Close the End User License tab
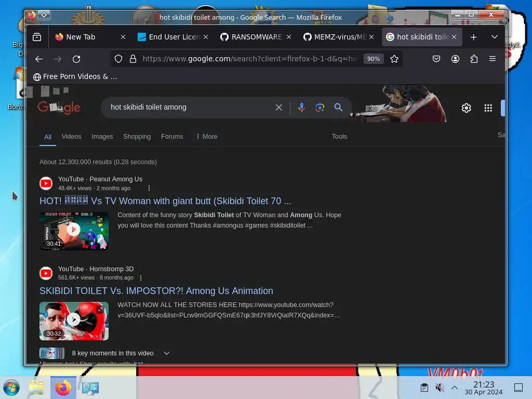Viewport: 532px width, 399px height. point(206,37)
